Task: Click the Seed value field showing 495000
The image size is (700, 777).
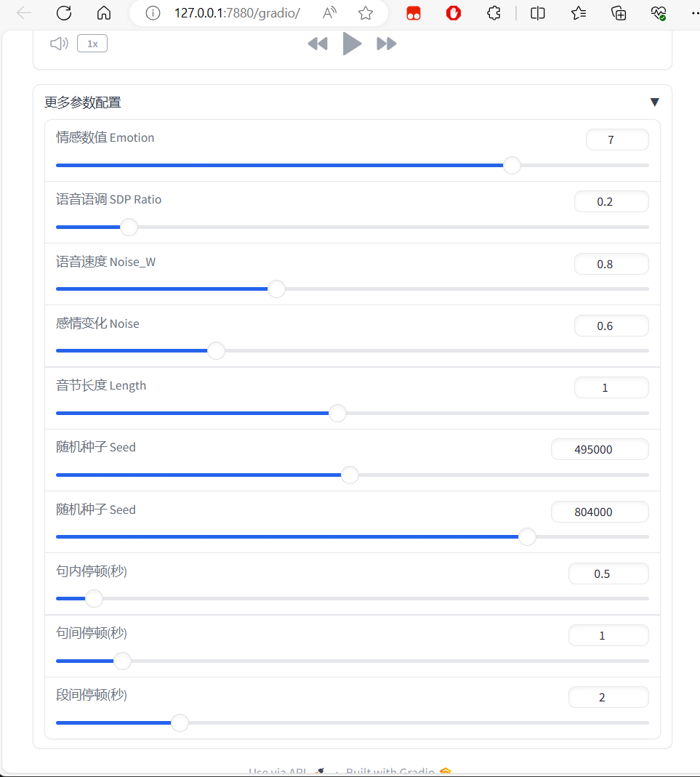Action: tap(600, 449)
